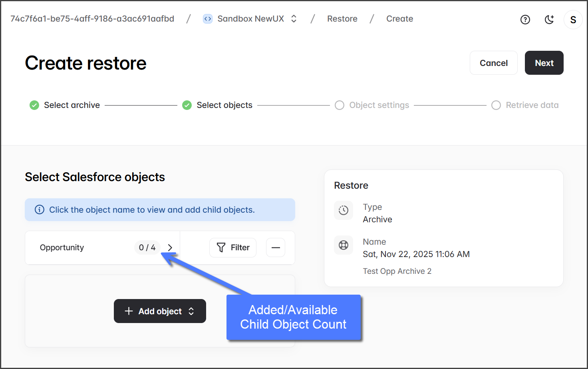The image size is (588, 369).
Task: Go to Restore breadcrumb
Action: pyautogui.click(x=342, y=19)
